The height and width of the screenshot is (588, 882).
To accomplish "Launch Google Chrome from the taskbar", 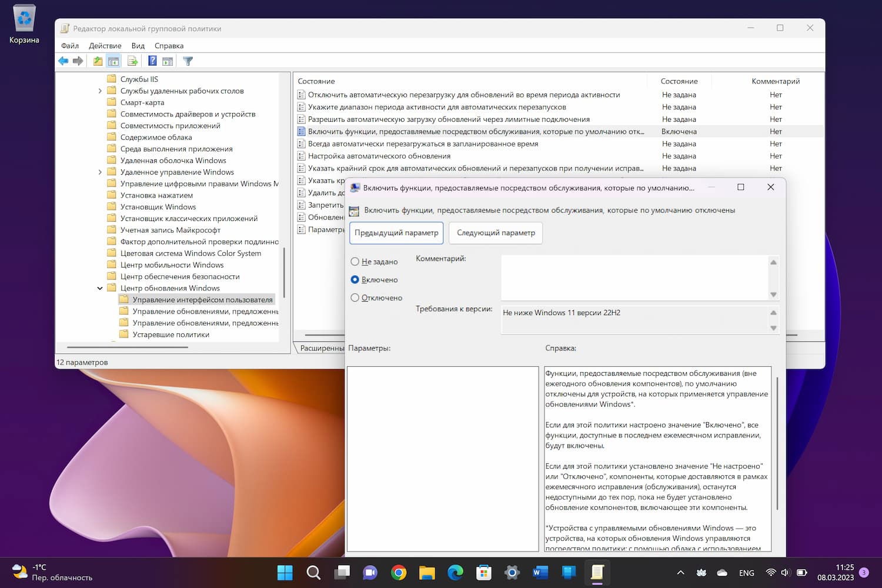I will pos(399,572).
